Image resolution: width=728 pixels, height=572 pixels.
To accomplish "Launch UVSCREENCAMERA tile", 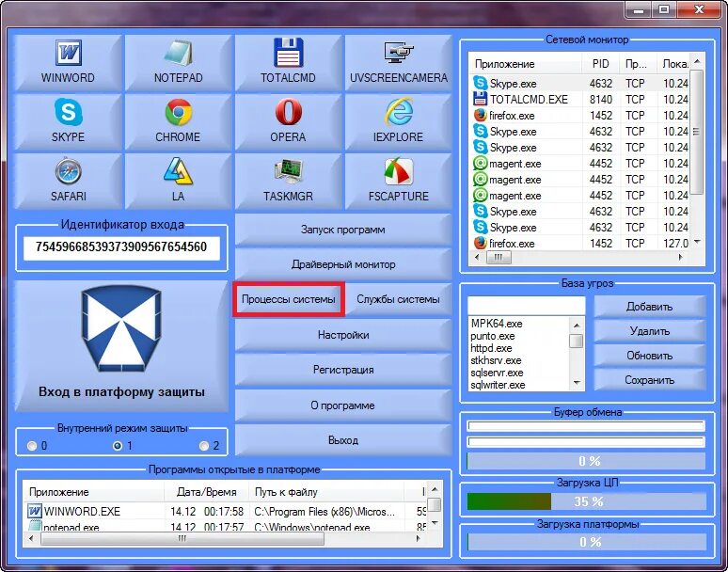I will point(399,63).
